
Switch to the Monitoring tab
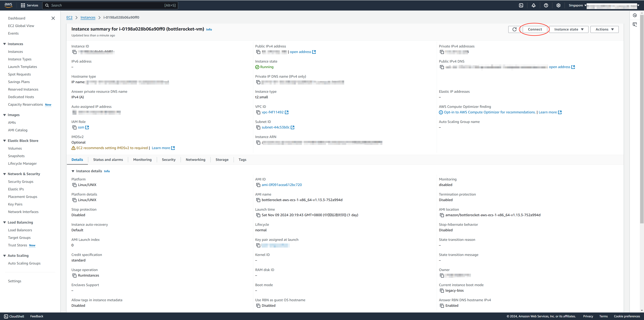(142, 160)
